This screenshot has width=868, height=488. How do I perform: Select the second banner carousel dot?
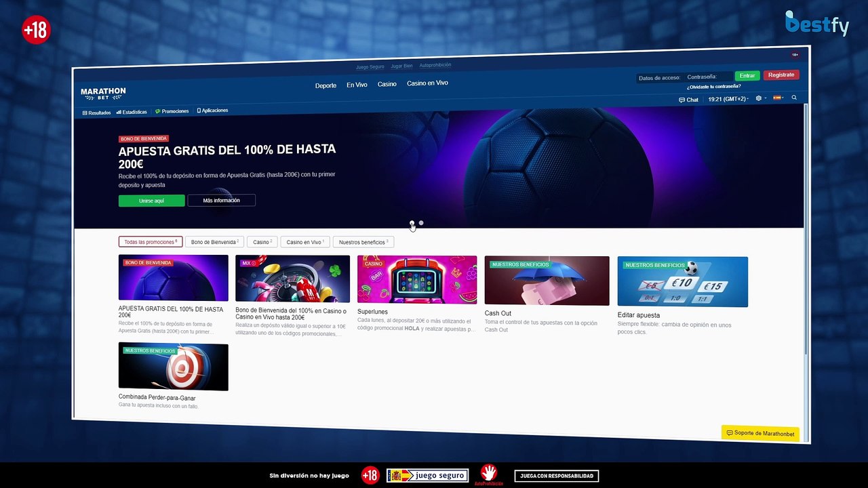[x=421, y=223]
